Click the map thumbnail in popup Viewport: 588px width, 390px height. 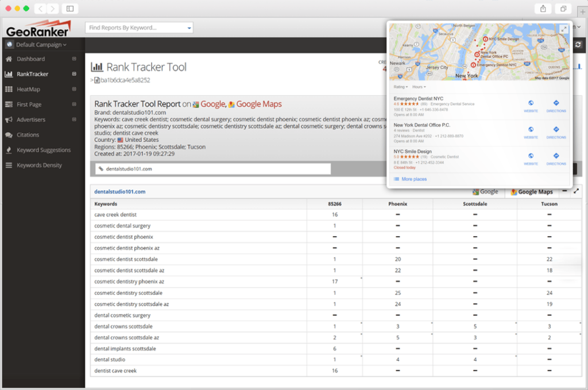pos(479,52)
